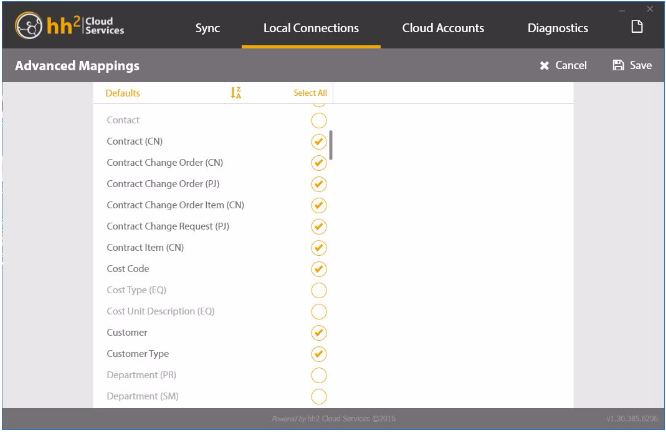Open the Sync tab
The height and width of the screenshot is (432, 666).
click(x=207, y=28)
